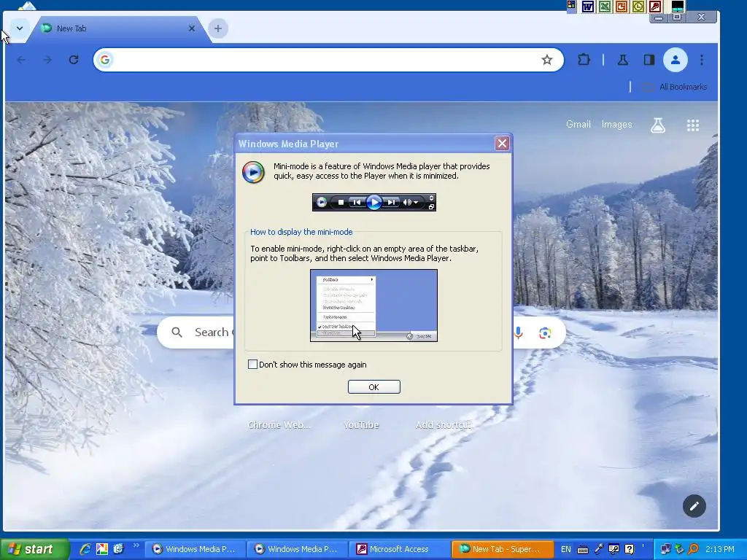The width and height of the screenshot is (747, 560).
Task: Click the EN language indicator
Action: point(566,549)
